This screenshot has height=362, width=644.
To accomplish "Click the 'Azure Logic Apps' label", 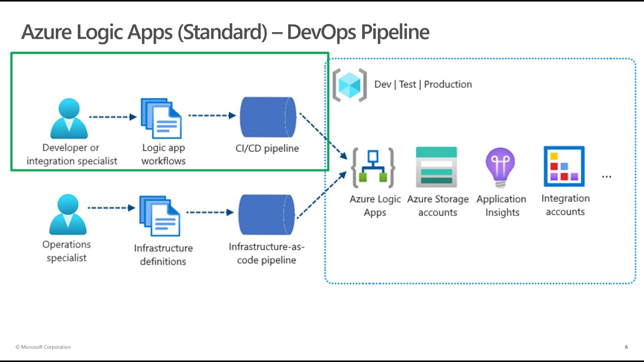I will (x=375, y=206).
